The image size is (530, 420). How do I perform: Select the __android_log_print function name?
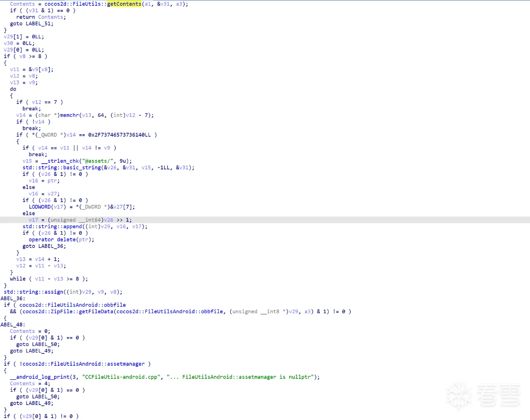[40, 377]
